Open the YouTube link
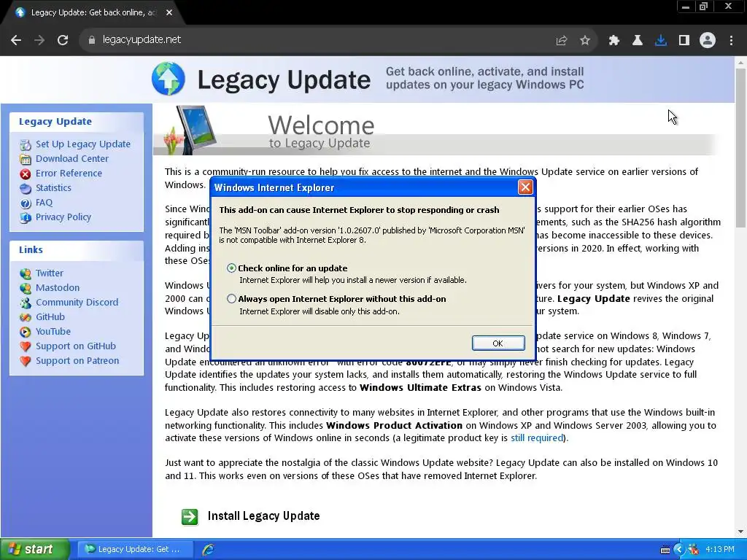This screenshot has width=747, height=560. click(x=53, y=332)
